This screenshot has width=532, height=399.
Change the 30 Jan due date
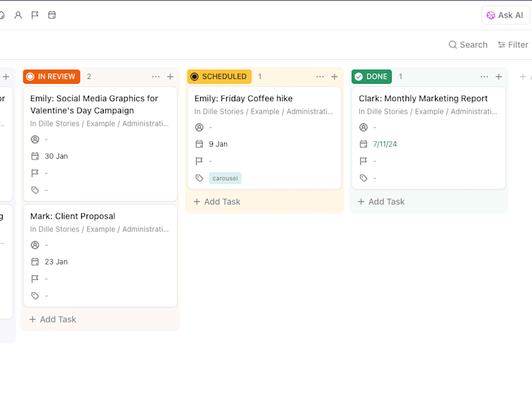[x=57, y=156]
